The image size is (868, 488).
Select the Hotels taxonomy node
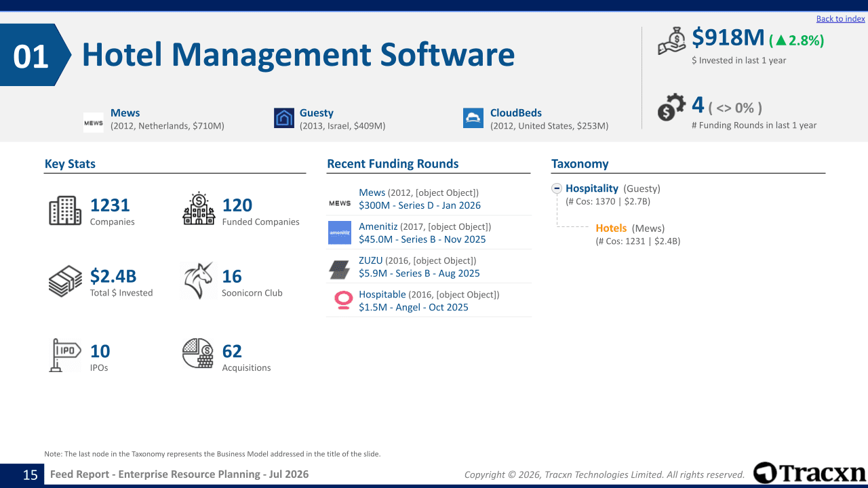(x=611, y=228)
